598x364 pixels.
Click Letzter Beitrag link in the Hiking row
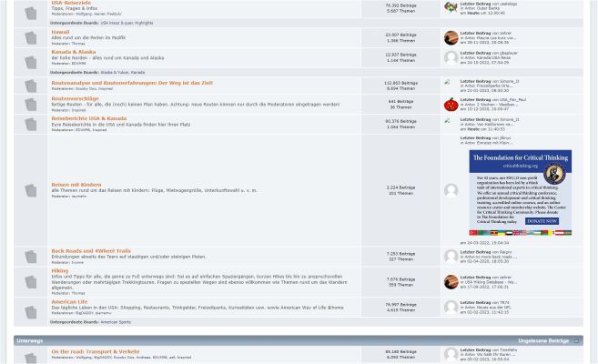point(475,278)
